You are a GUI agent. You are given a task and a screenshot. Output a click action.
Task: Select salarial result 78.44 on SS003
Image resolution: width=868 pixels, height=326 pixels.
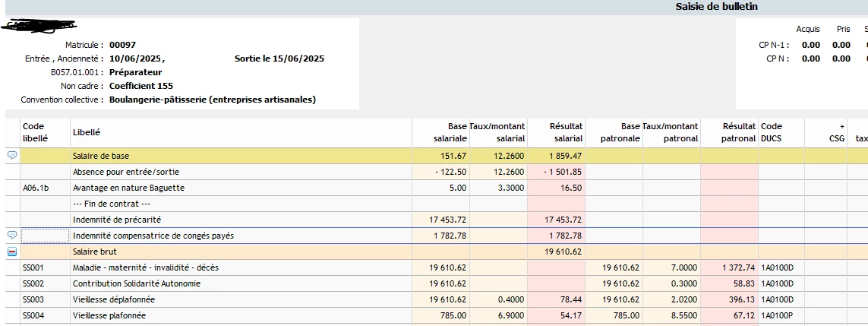pos(556,299)
